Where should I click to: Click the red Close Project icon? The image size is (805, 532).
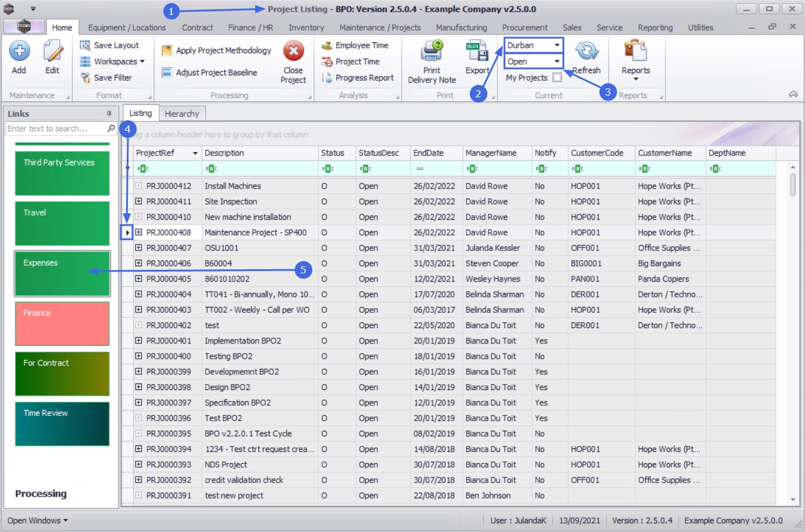(293, 52)
